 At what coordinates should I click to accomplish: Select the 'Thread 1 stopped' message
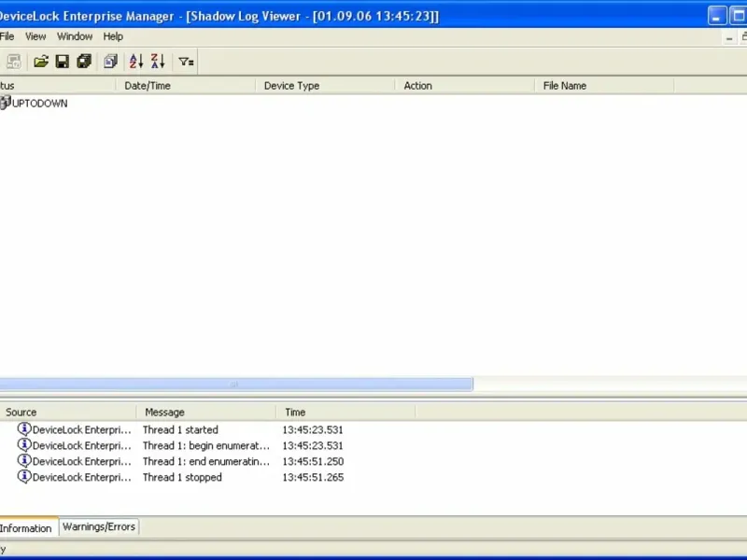[182, 477]
